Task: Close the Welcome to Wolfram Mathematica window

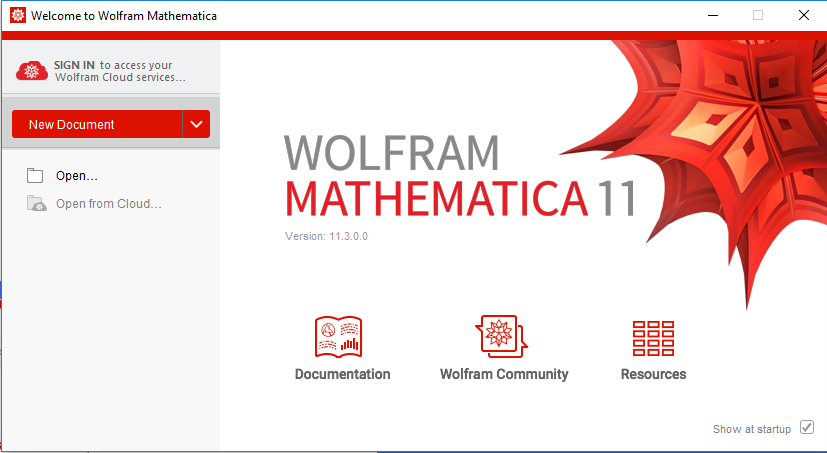Action: pos(803,15)
